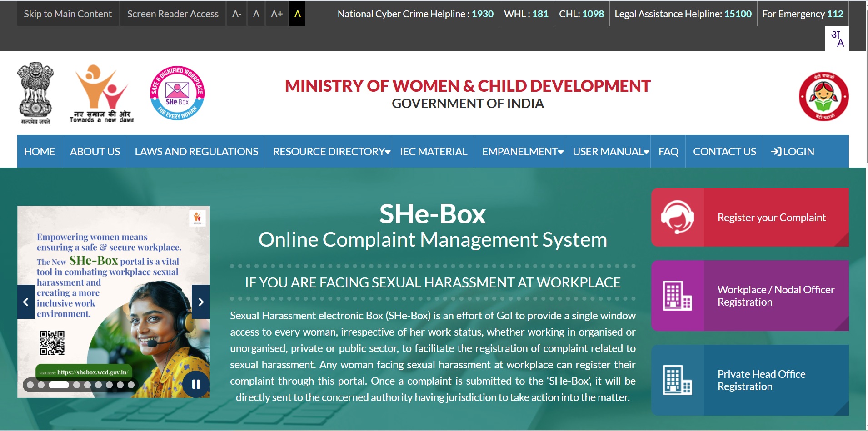Pause the image carousel autoplay
The width and height of the screenshot is (868, 431).
tap(196, 384)
